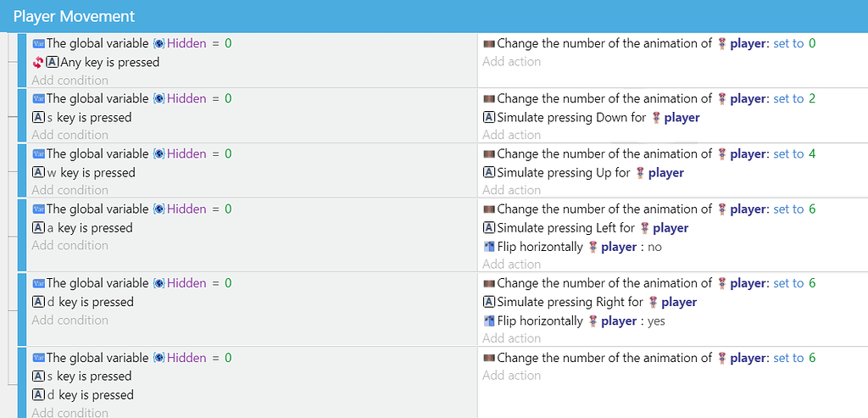868x418 pixels.
Task: Select the 'Simulate pressing Right for player' action
Action: [590, 303]
